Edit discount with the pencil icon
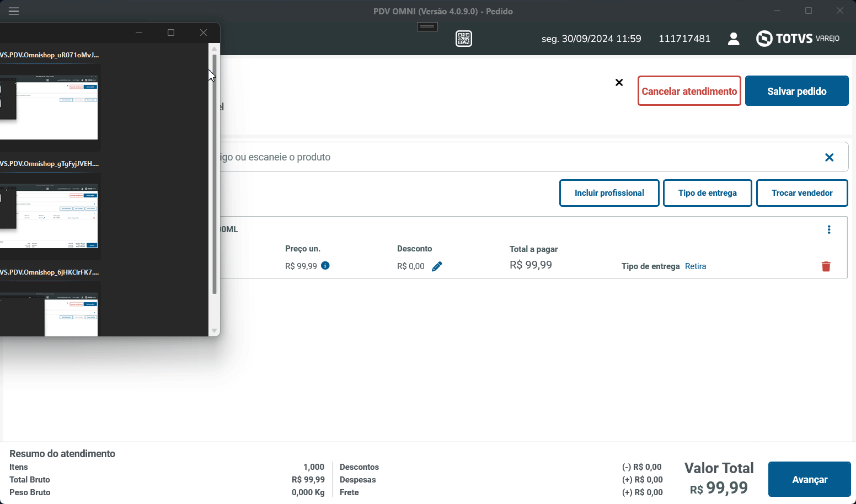 [437, 267]
